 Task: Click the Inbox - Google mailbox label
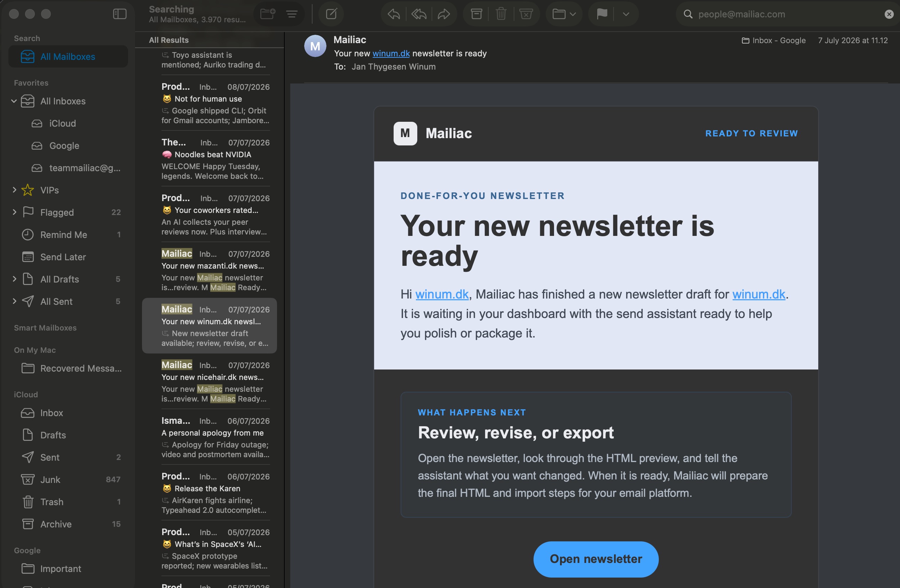(774, 40)
